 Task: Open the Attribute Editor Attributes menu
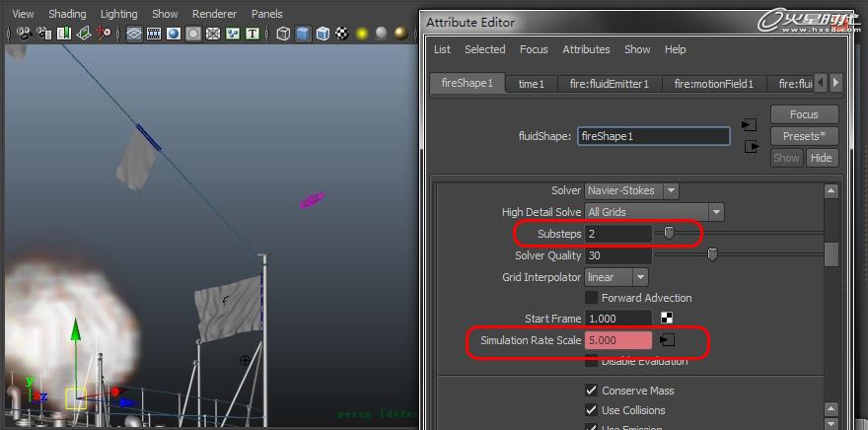[x=586, y=49]
